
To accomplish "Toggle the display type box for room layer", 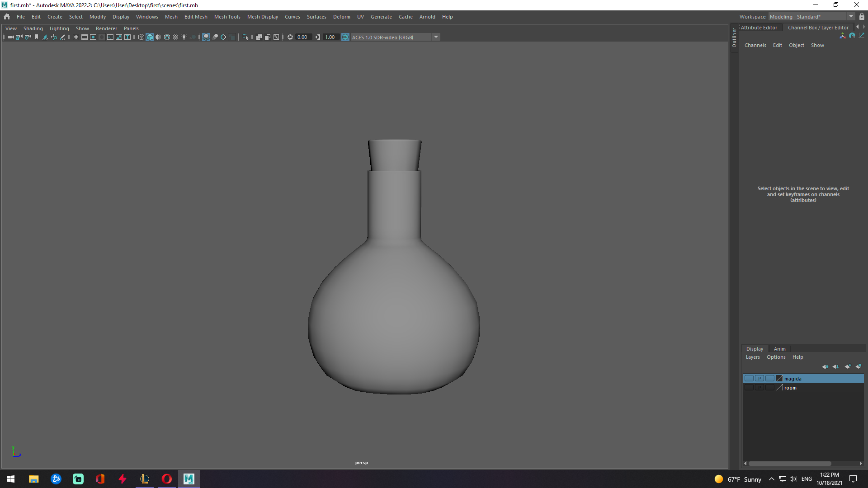I will pyautogui.click(x=770, y=387).
